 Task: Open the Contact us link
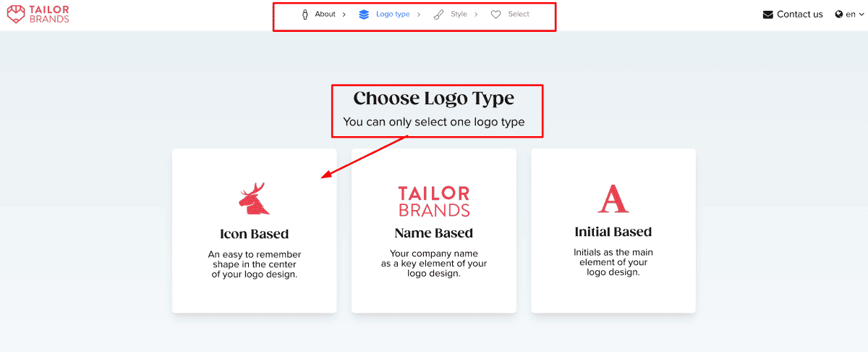click(x=799, y=14)
